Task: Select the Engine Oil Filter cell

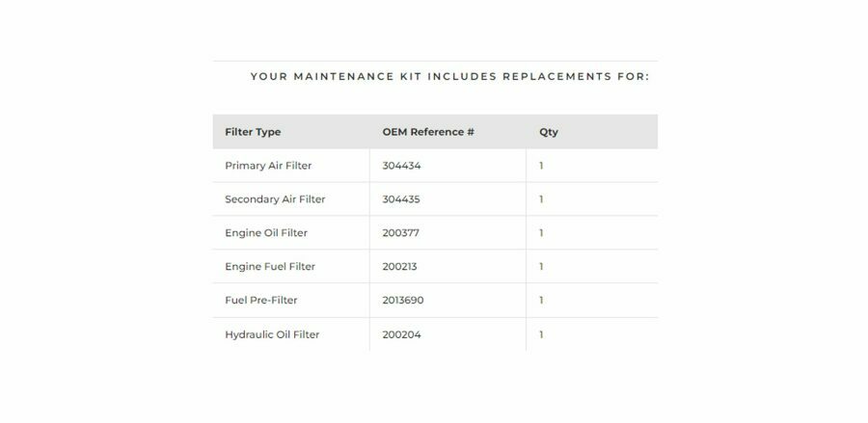Action: (x=266, y=233)
